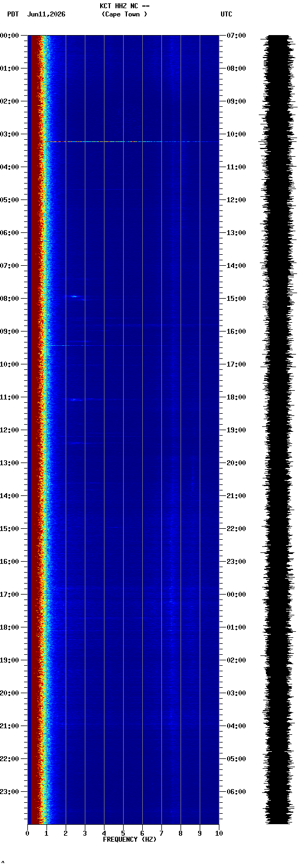The image size is (302, 868).
Task: Select the 7 Hz frequency tick label
Action: pyautogui.click(x=161, y=833)
